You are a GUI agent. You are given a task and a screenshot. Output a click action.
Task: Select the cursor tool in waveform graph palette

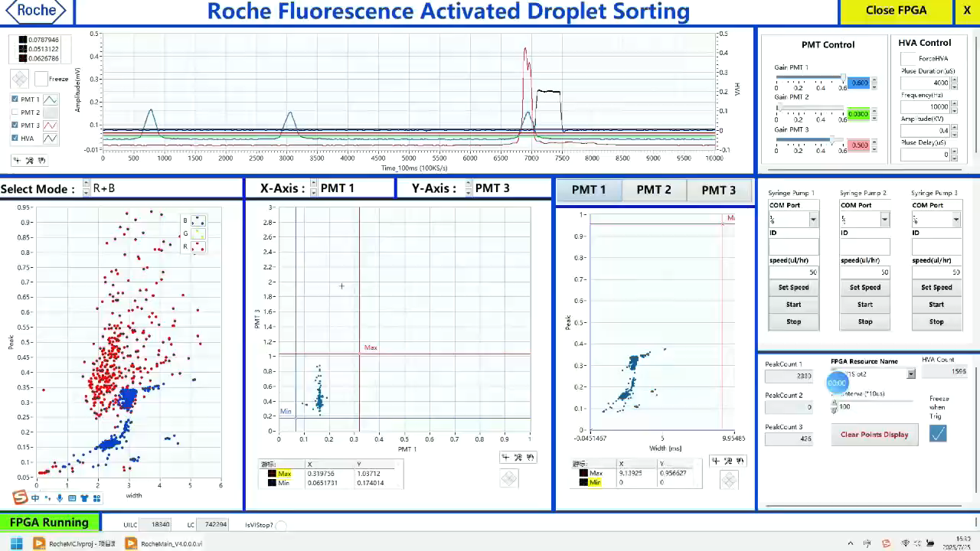point(17,161)
